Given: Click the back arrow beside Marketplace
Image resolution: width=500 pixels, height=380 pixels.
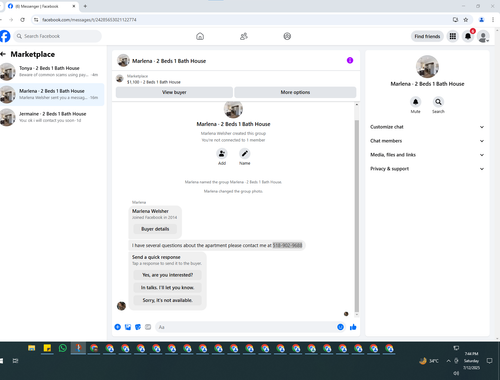Looking at the screenshot, I should pos(3,54).
